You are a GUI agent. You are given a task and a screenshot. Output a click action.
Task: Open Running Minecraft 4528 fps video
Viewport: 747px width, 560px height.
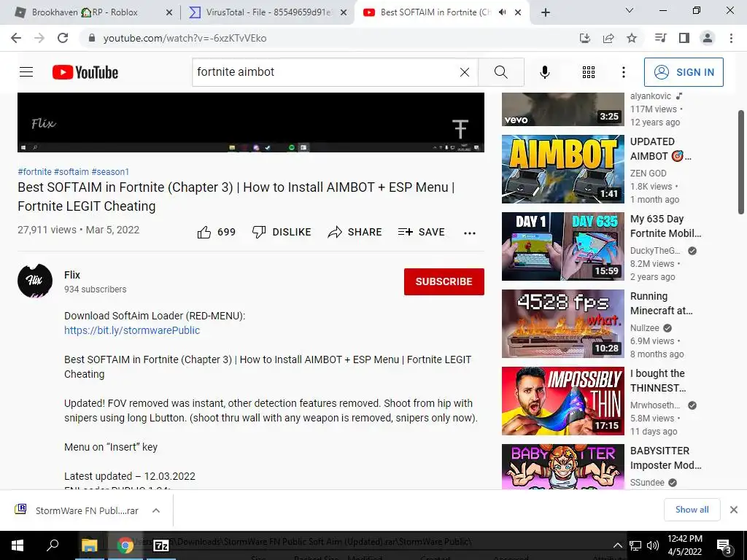point(562,323)
